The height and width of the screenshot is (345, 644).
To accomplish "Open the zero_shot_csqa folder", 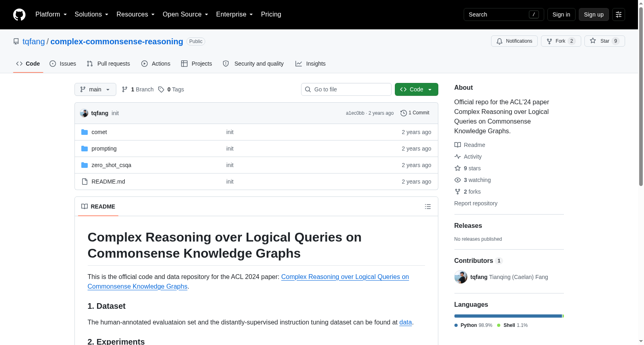I will coord(111,165).
